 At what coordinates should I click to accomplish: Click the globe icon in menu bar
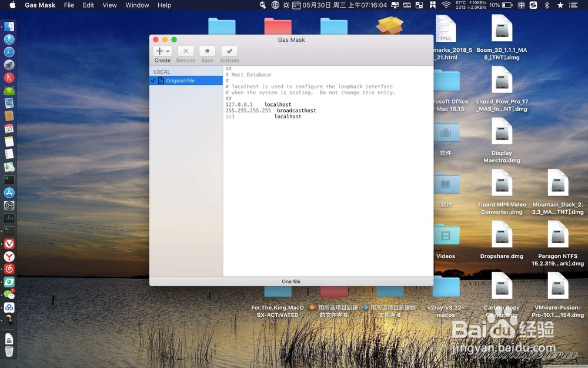275,5
